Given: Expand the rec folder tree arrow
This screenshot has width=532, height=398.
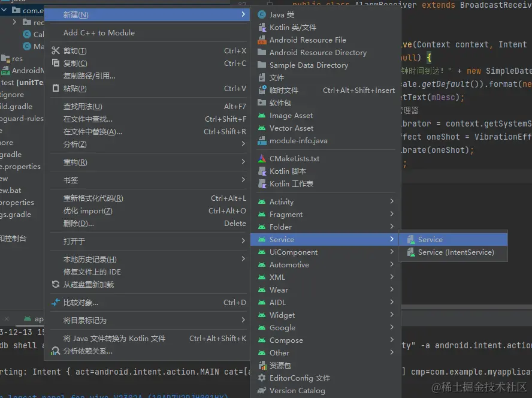Looking at the screenshot, I should pos(14,22).
